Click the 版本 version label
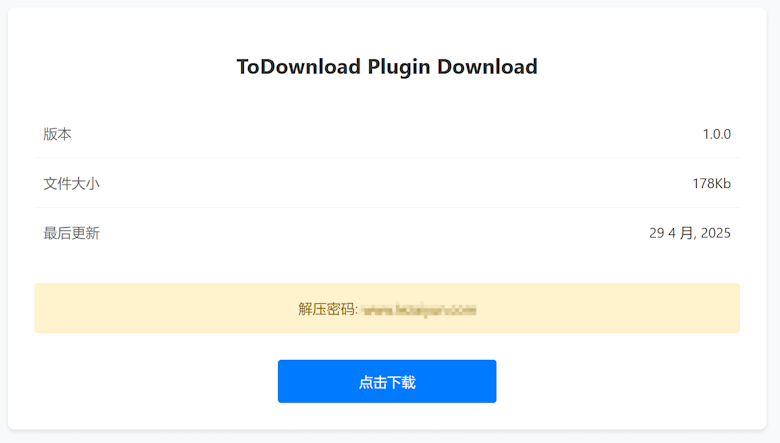 click(57, 134)
